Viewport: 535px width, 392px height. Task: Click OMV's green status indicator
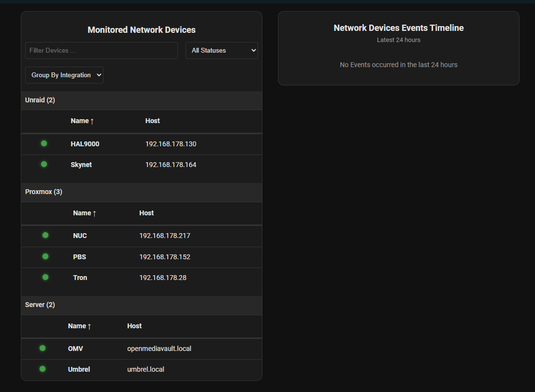click(x=43, y=348)
